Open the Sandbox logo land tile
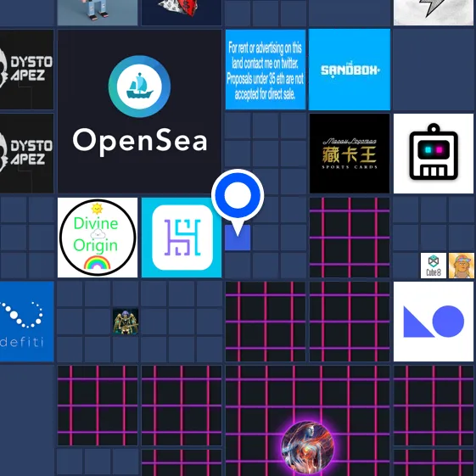This screenshot has width=476, height=476. (x=350, y=70)
